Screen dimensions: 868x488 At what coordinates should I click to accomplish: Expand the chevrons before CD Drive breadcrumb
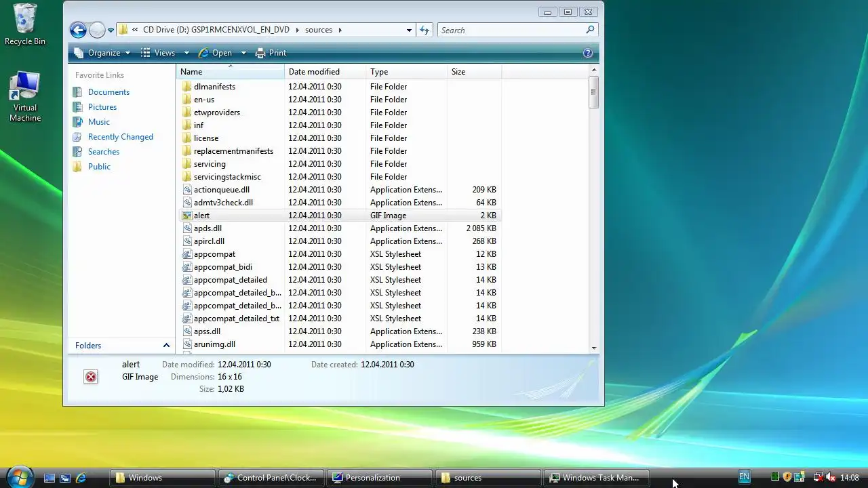coord(136,30)
